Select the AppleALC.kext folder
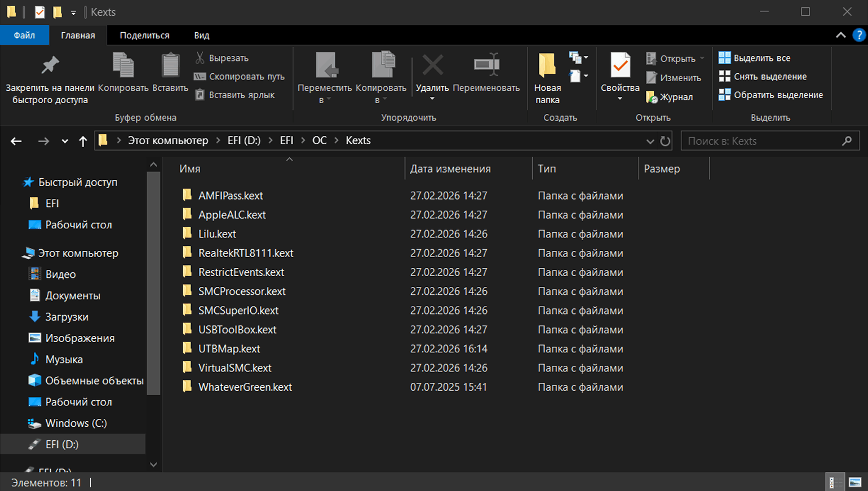The width and height of the screenshot is (868, 491). (232, 215)
